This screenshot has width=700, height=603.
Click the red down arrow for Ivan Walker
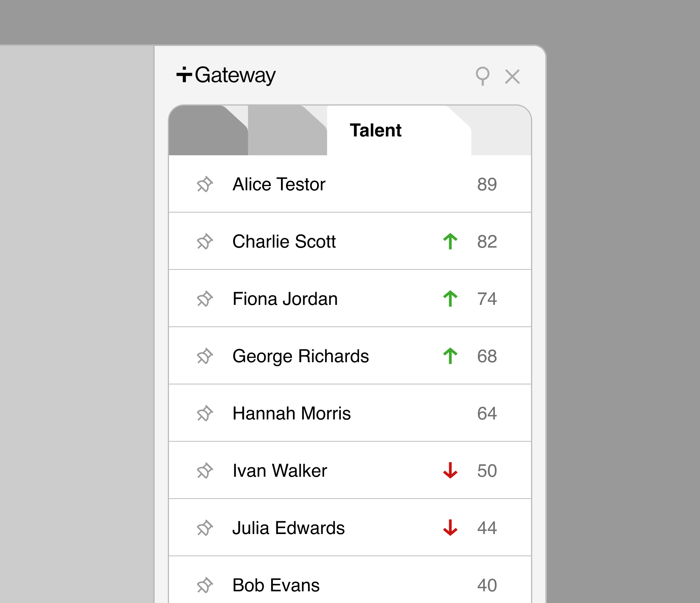click(x=450, y=471)
